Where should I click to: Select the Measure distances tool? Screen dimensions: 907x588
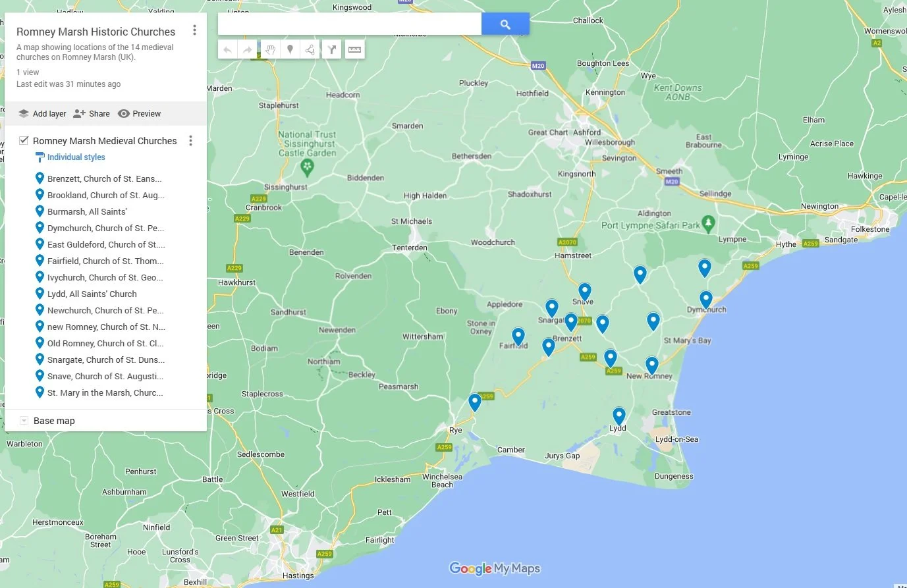click(x=354, y=49)
